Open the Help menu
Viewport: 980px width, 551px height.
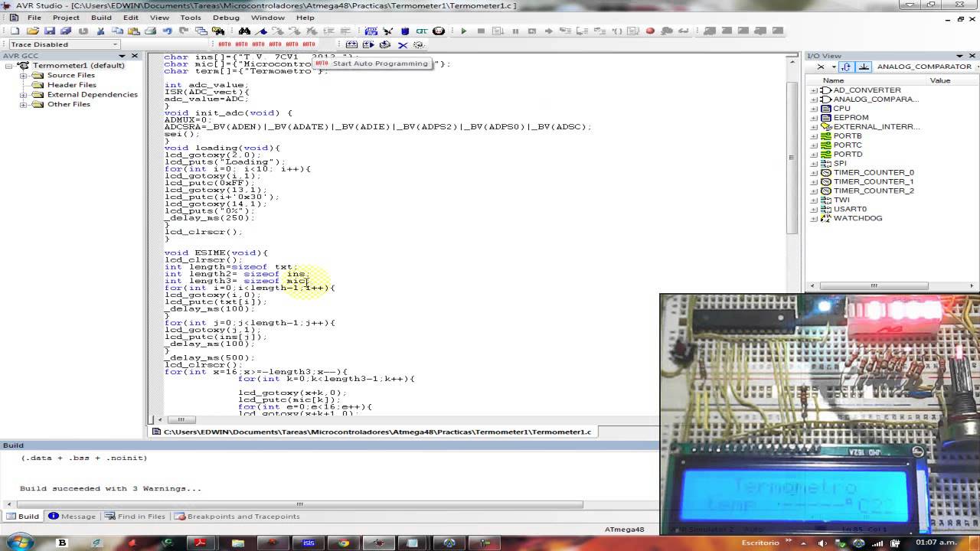click(x=305, y=18)
